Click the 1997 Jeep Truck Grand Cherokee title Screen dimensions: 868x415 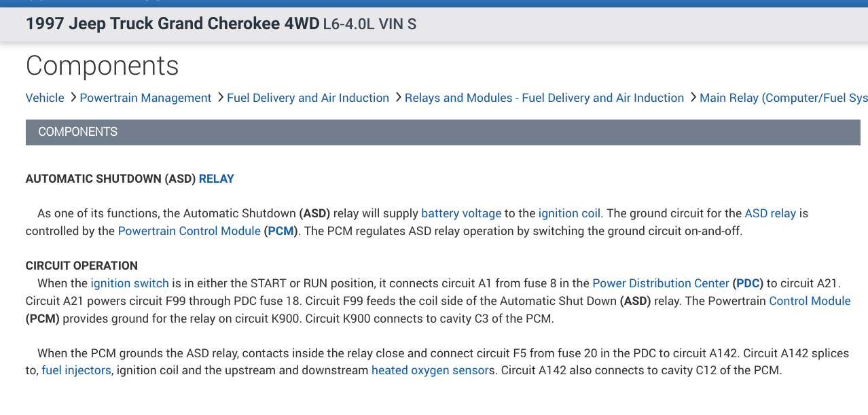172,24
